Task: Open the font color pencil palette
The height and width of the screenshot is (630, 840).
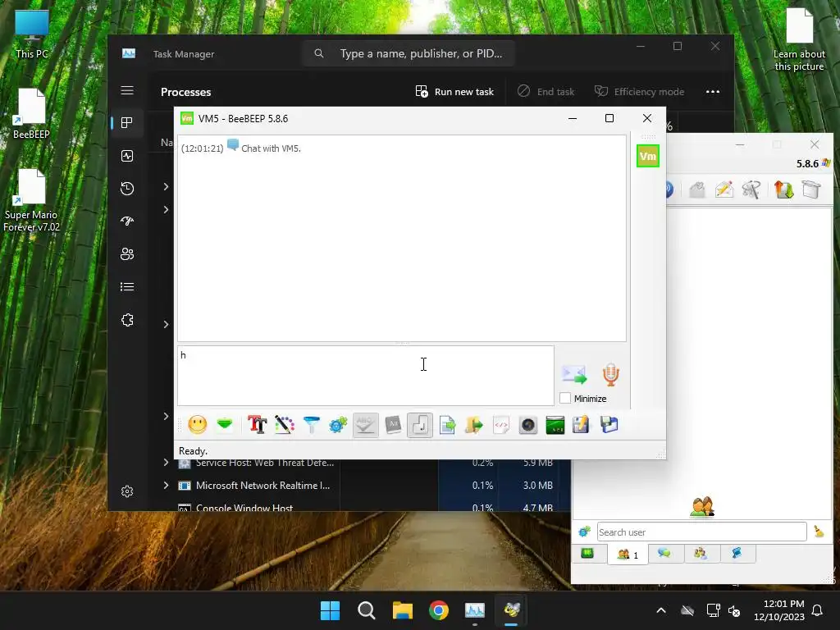Action: [x=285, y=426]
